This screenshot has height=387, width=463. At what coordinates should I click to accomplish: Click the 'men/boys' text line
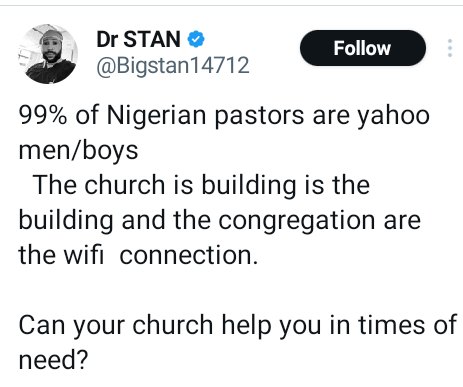78,151
